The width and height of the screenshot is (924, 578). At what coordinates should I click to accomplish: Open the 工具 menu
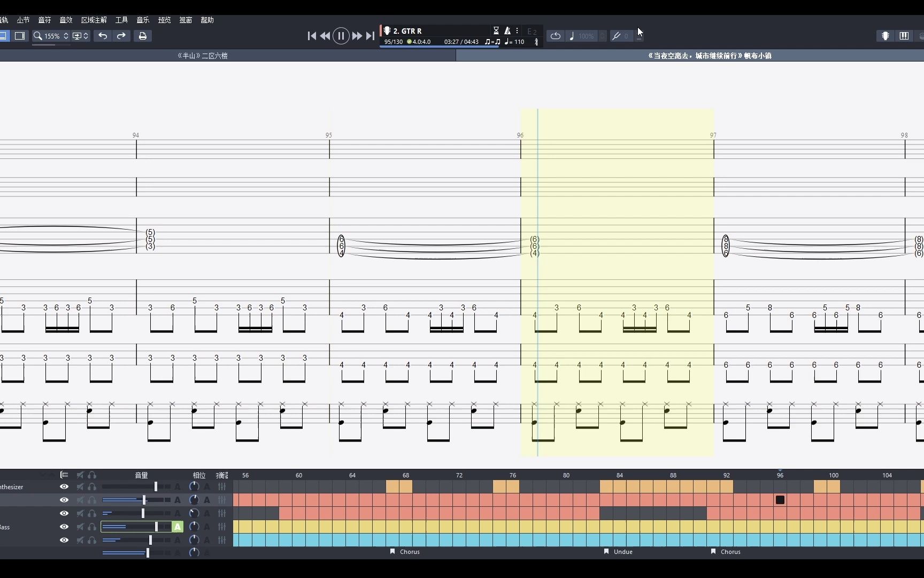pyautogui.click(x=121, y=20)
